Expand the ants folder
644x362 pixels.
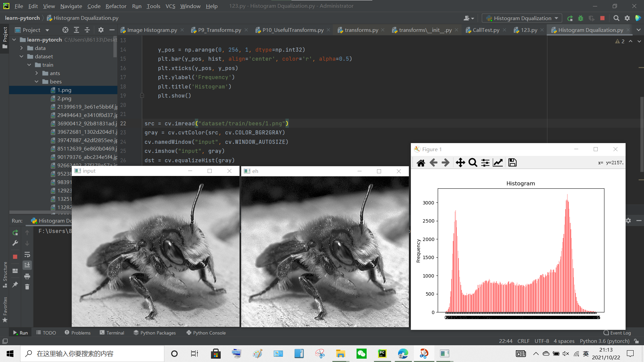pyautogui.click(x=37, y=73)
